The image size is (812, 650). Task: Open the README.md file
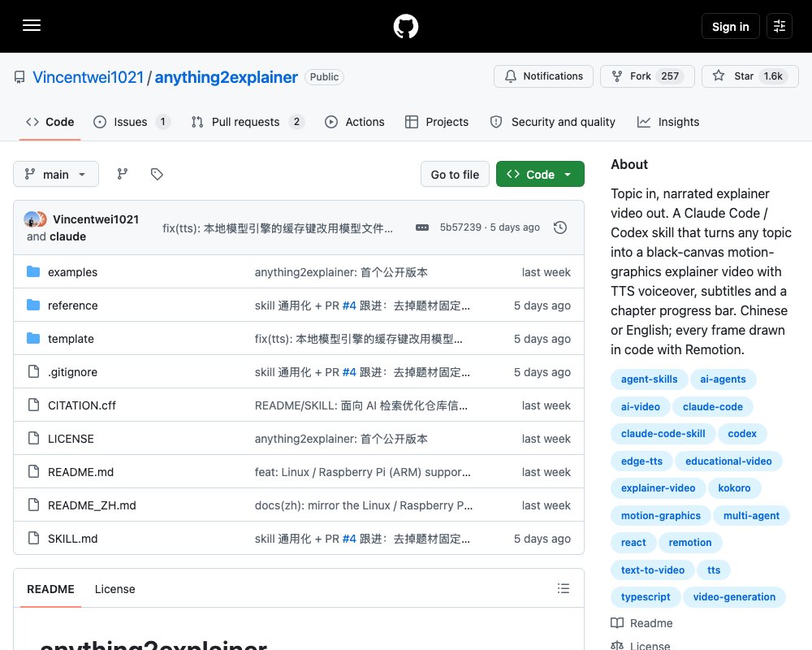click(x=80, y=472)
